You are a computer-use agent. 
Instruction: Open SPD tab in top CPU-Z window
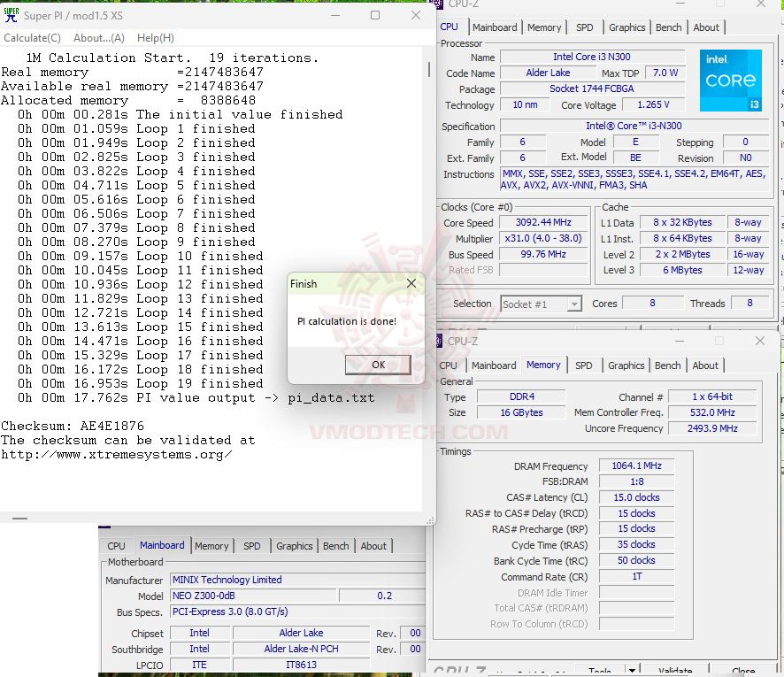click(585, 27)
